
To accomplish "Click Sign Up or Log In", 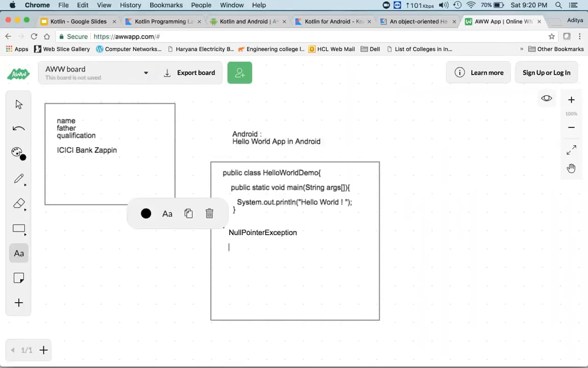I will click(x=546, y=73).
